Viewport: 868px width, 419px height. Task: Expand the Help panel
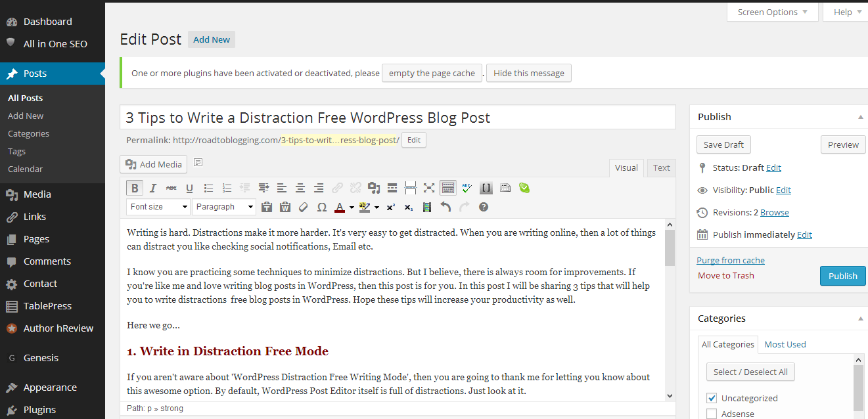point(846,12)
